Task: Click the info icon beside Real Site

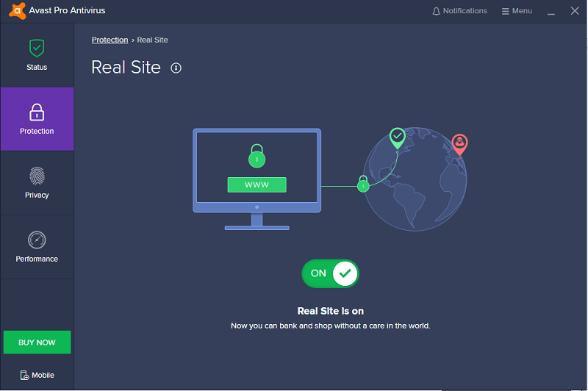Action: point(176,68)
